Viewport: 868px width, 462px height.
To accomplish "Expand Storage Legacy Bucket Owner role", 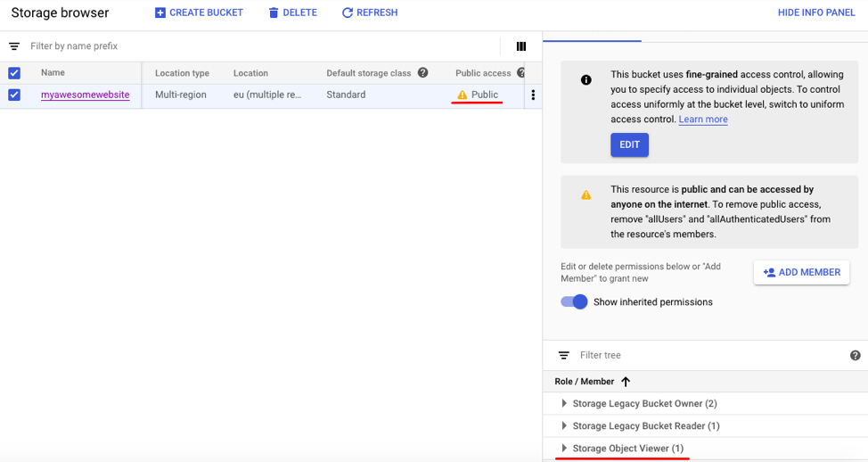I will click(564, 404).
